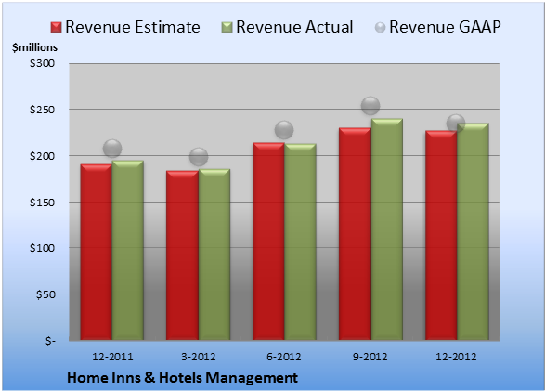546x392 pixels.
Task: Click the red Revenue Estimate legend swatch
Action: tap(56, 28)
